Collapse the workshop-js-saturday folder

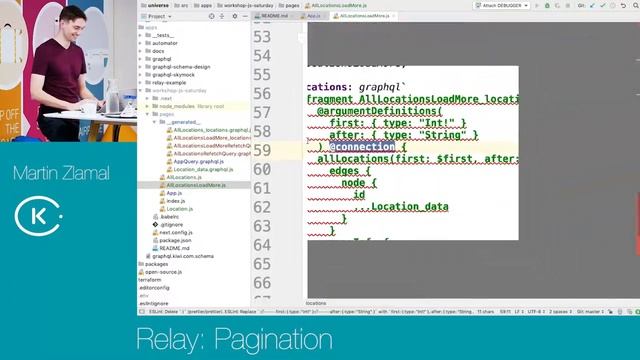point(140,91)
